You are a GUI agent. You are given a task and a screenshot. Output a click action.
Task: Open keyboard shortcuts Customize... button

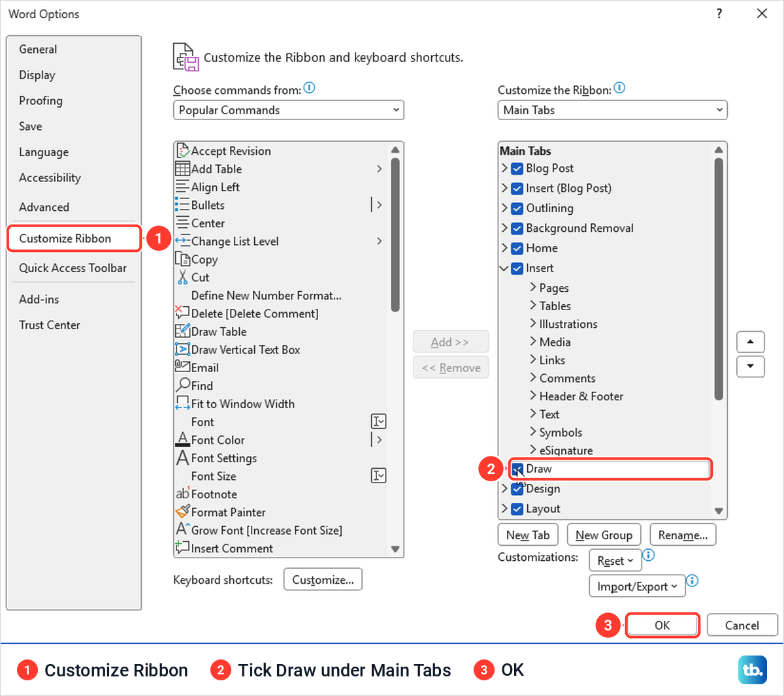tap(323, 579)
